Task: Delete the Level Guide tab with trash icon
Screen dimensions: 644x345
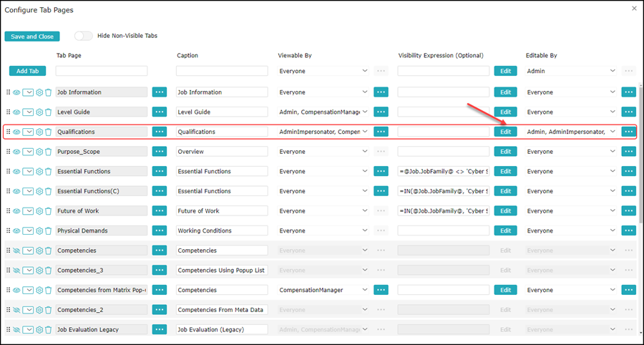Action: click(x=48, y=112)
